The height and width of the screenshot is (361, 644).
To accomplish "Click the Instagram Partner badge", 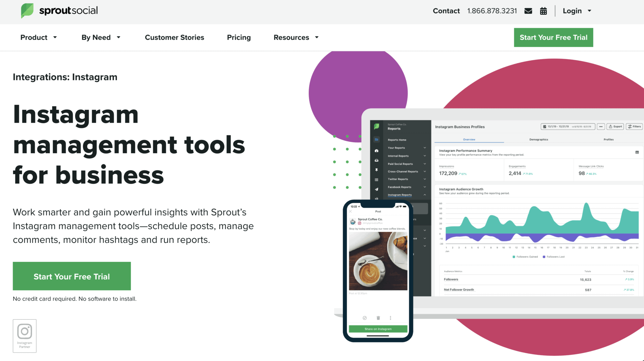I will 25,336.
